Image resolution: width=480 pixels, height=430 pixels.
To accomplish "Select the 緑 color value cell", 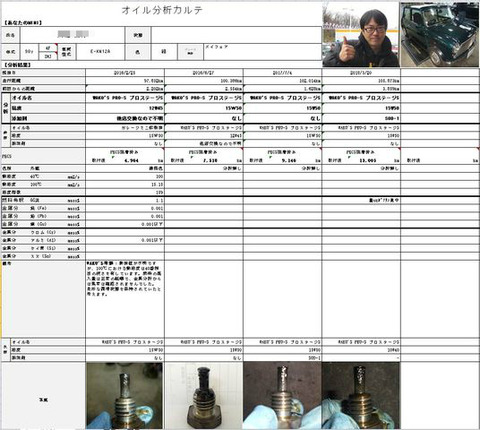I will (164, 52).
